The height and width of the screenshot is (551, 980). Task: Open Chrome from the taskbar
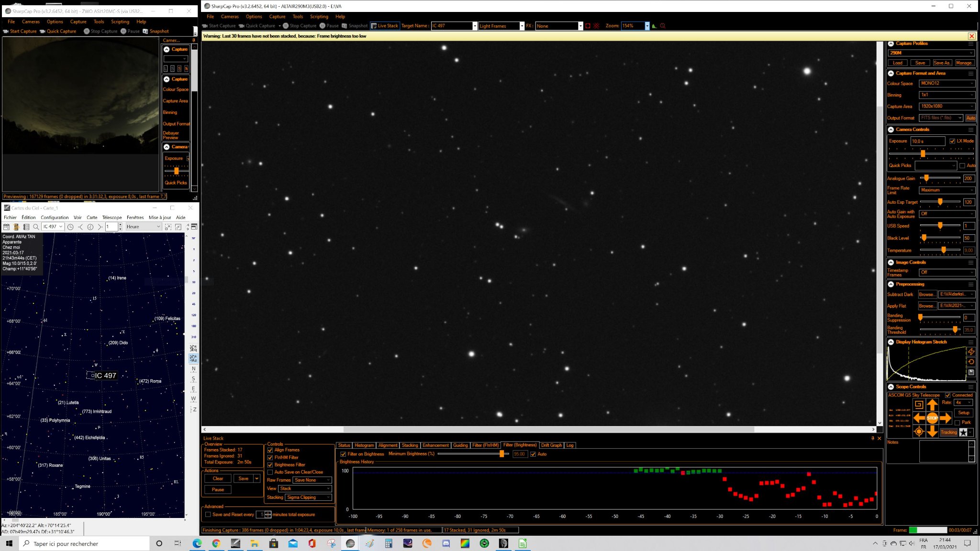(216, 543)
